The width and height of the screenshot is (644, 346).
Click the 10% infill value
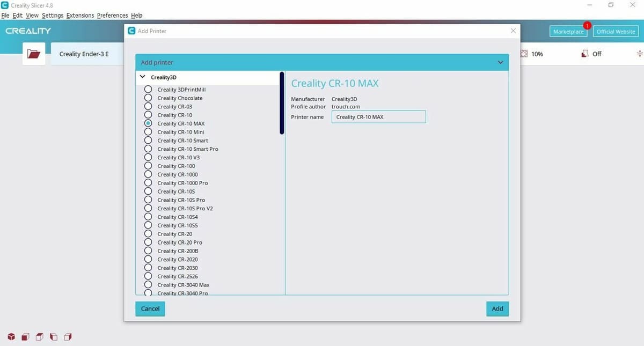pyautogui.click(x=537, y=54)
